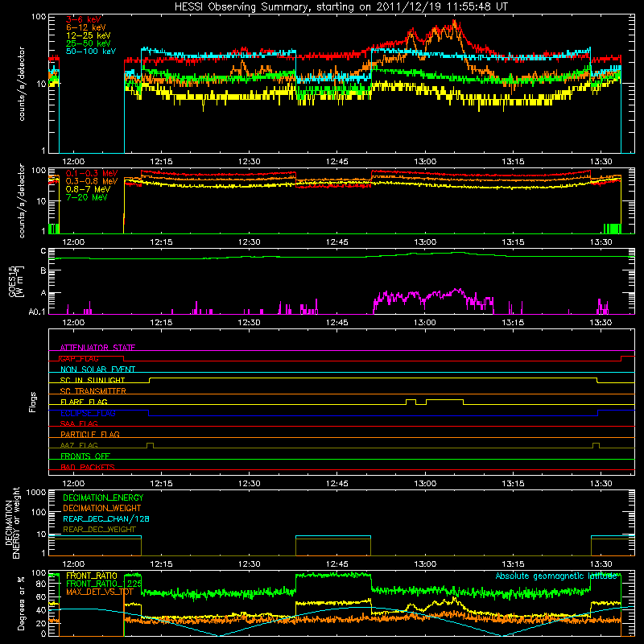Select the REAR_DEC_CHAN/128 legend label
This screenshot has width=644, height=644.
106,518
